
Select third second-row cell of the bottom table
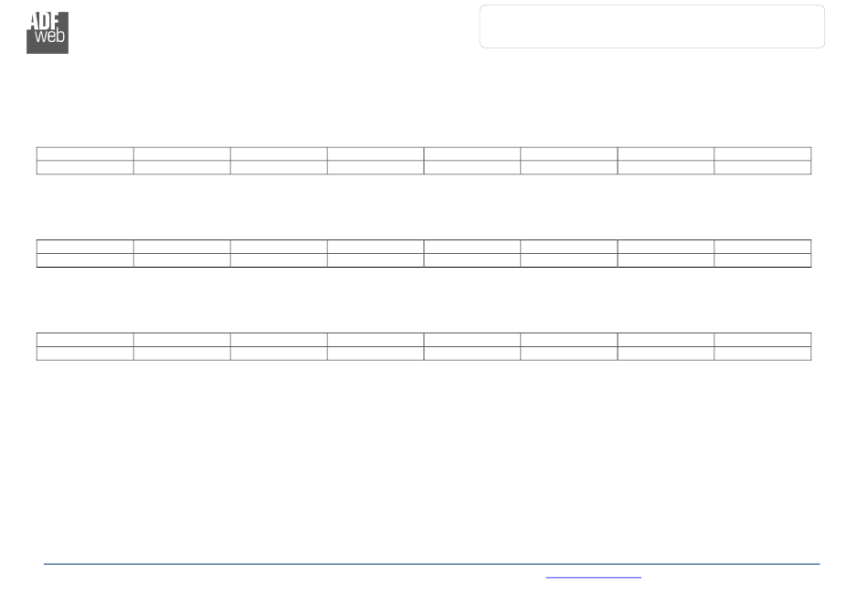pyautogui.click(x=279, y=354)
